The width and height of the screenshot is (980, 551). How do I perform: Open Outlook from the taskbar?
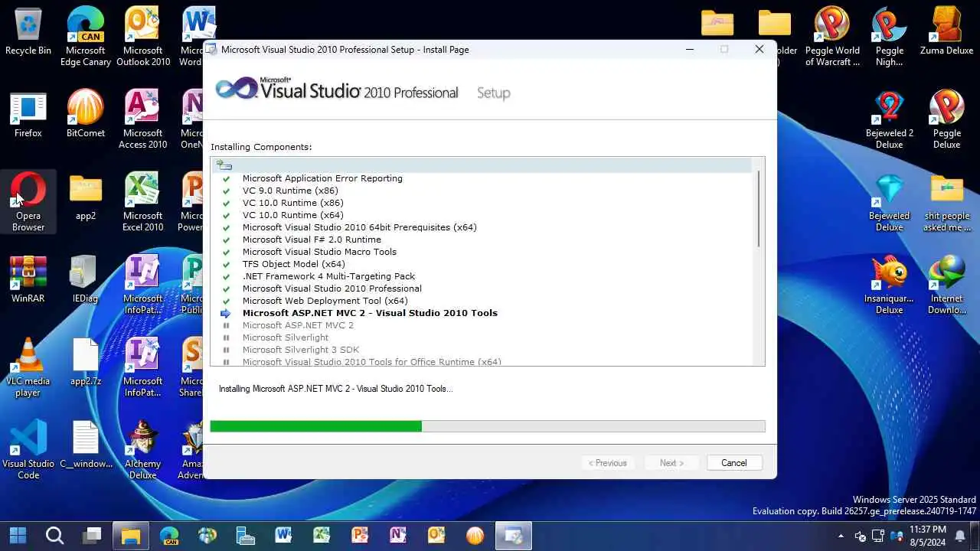pos(436,535)
